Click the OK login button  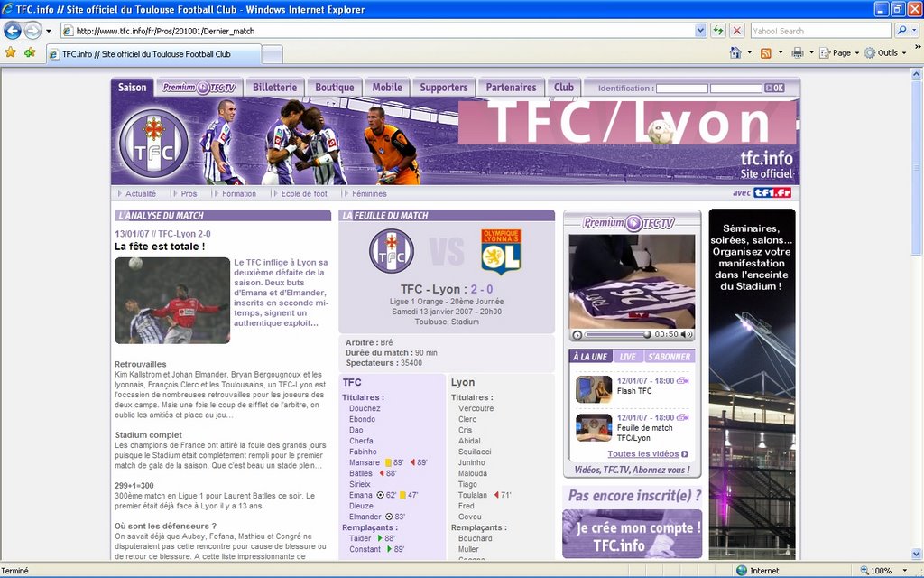(774, 88)
